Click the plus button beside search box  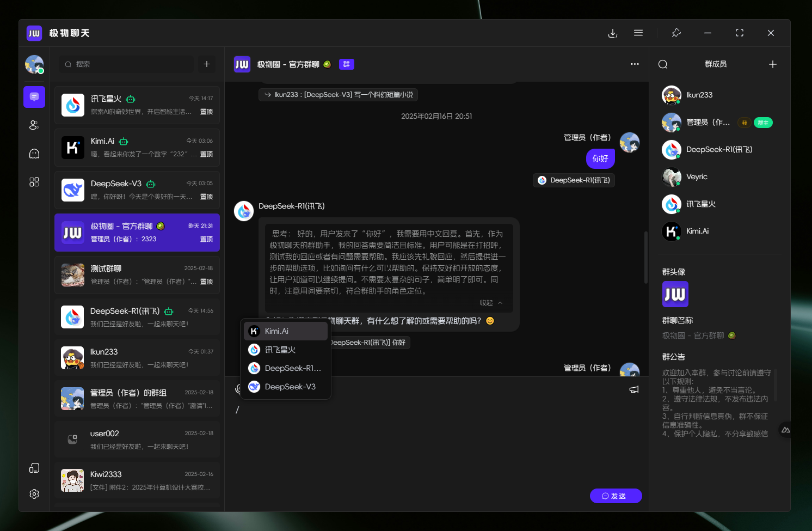tap(207, 64)
